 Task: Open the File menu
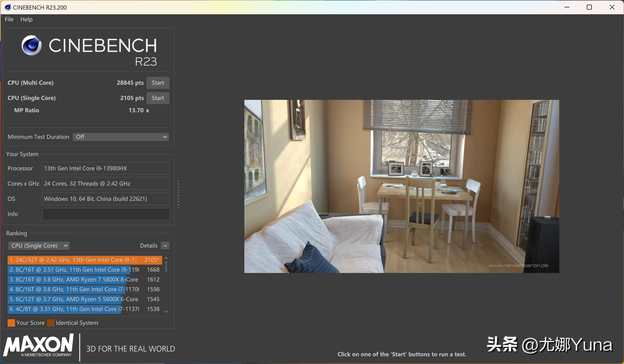point(9,19)
